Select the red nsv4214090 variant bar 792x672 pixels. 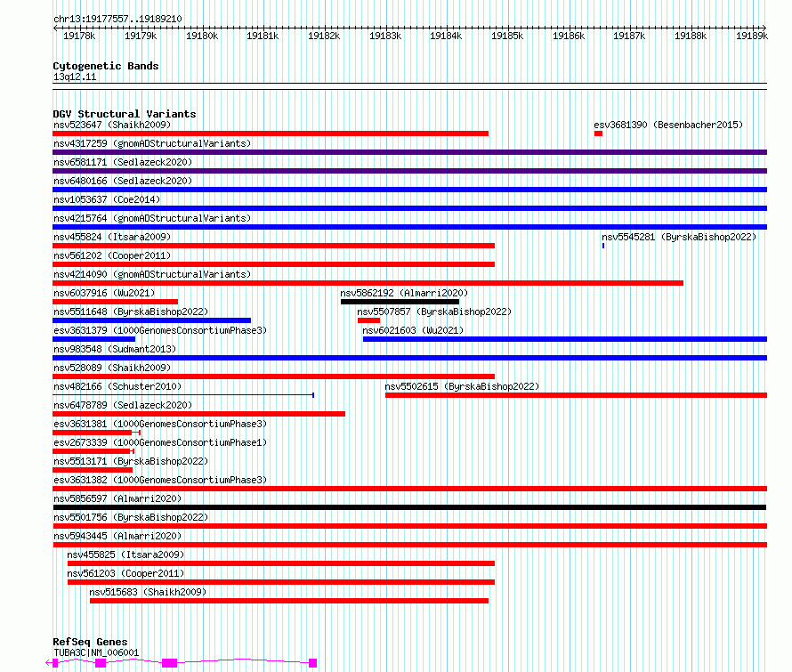[x=368, y=283]
